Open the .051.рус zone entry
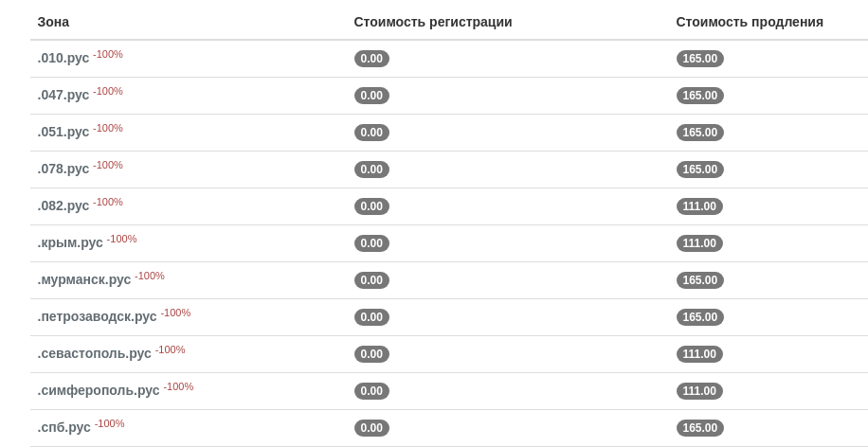The width and height of the screenshot is (868, 447). pyautogui.click(x=63, y=133)
